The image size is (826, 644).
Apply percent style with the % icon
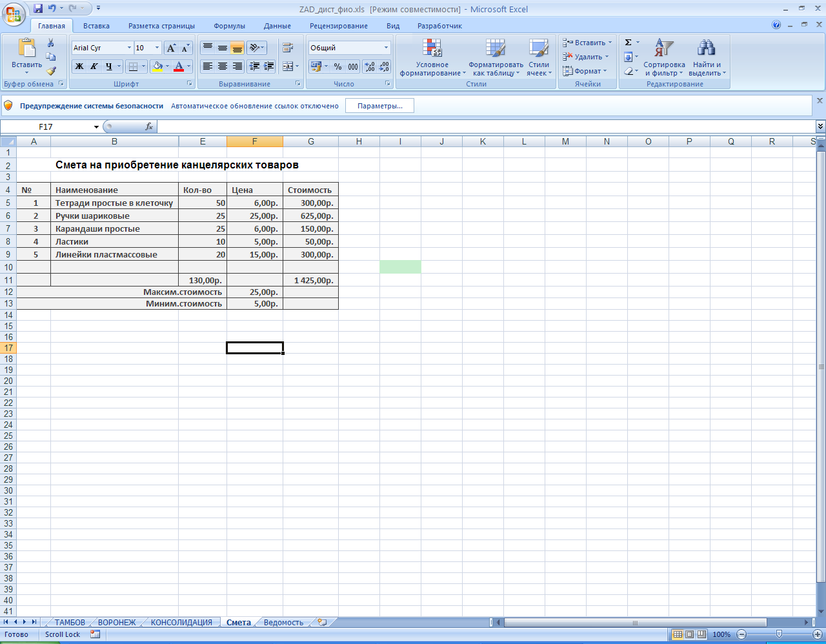[337, 66]
